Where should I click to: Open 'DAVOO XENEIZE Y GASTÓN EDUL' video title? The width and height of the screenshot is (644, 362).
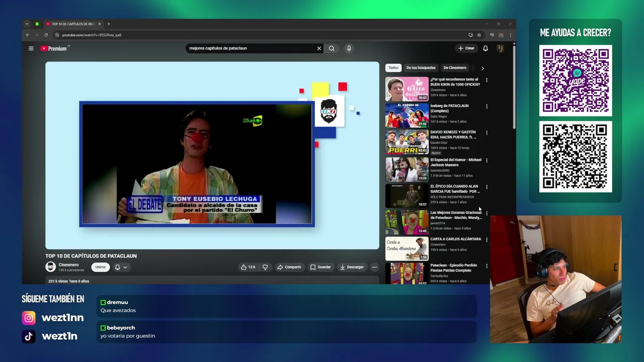453,134
